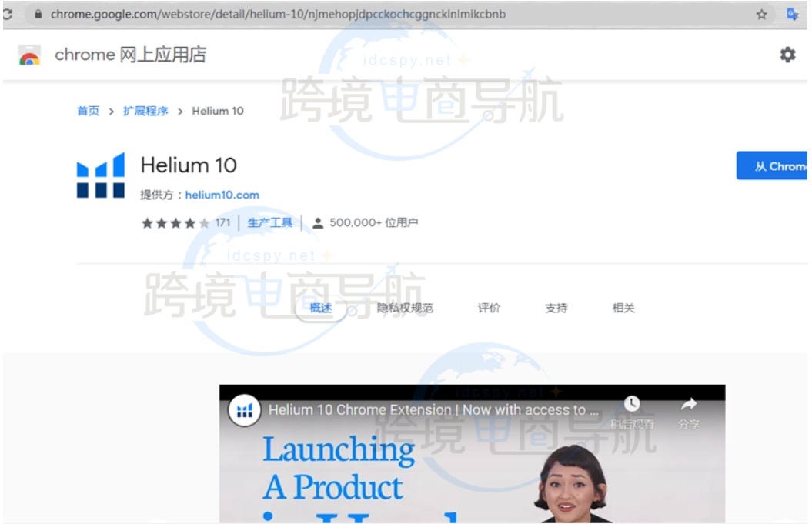The height and width of the screenshot is (524, 812).
Task: Select the 支持 tab
Action: [556, 307]
